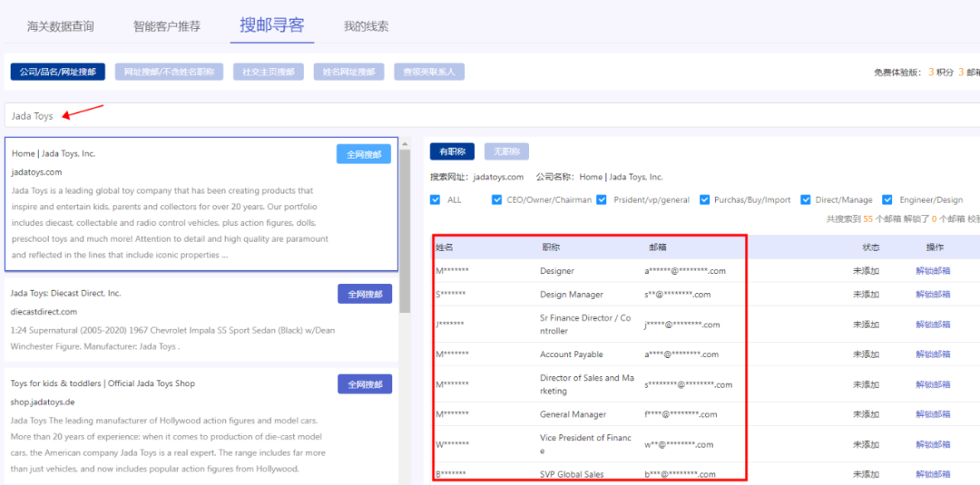Click email a******@********.com cell
Image resolution: width=980 pixels, height=485 pixels.
pos(685,271)
